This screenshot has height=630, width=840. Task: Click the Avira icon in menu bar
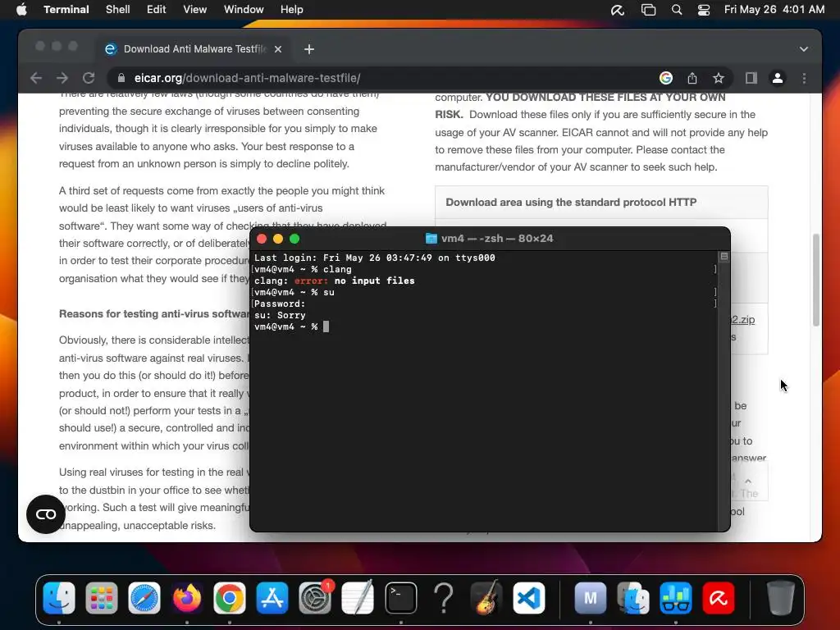pyautogui.click(x=618, y=10)
